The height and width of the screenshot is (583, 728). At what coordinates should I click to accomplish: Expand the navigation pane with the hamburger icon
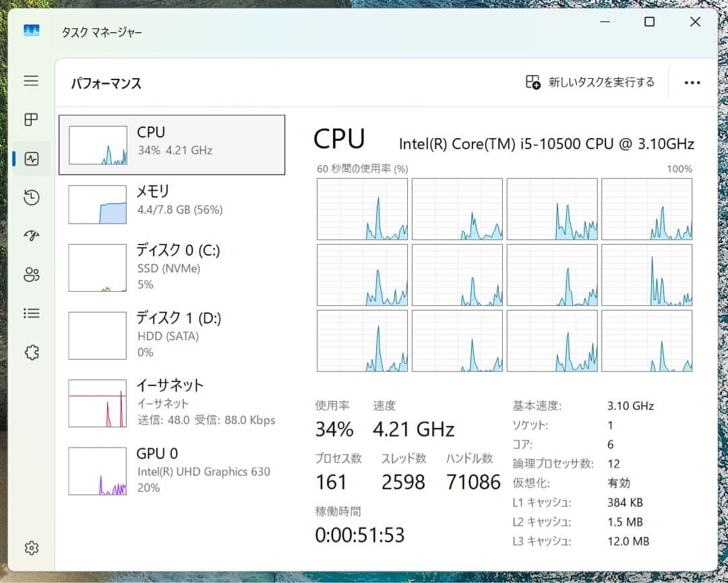click(31, 80)
